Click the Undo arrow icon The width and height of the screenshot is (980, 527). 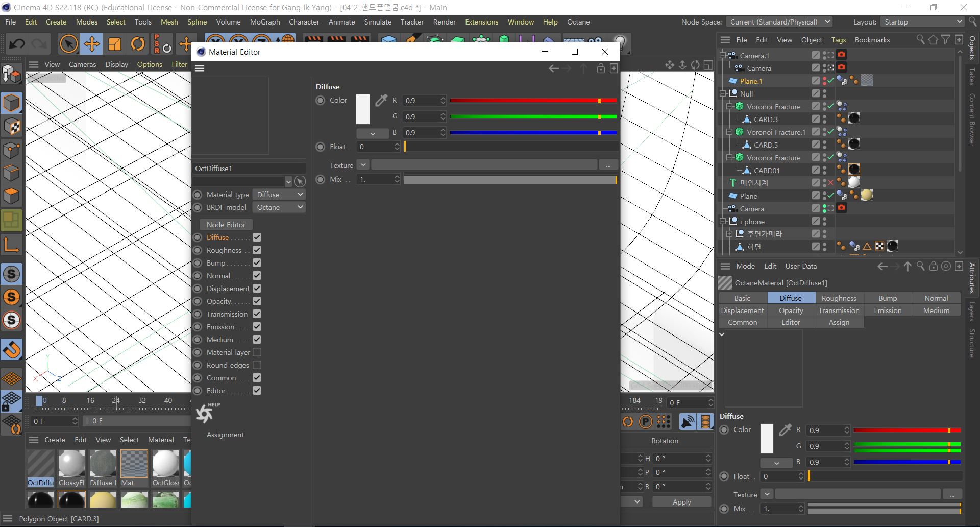click(x=17, y=44)
